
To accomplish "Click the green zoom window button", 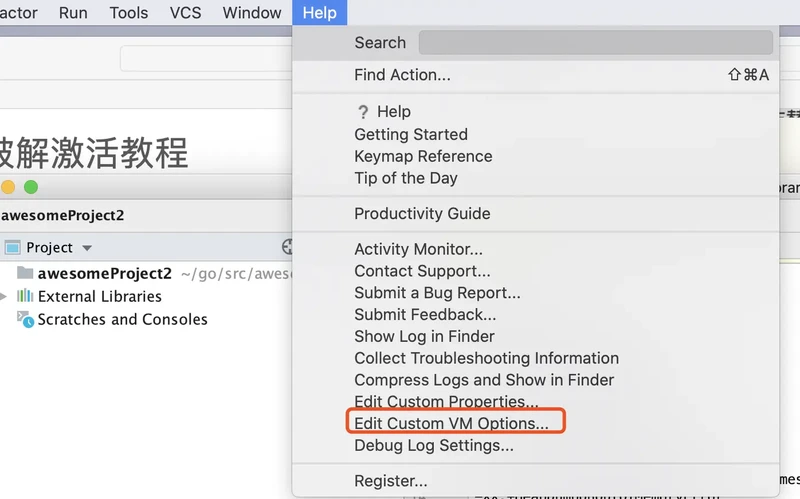I will tap(31, 187).
